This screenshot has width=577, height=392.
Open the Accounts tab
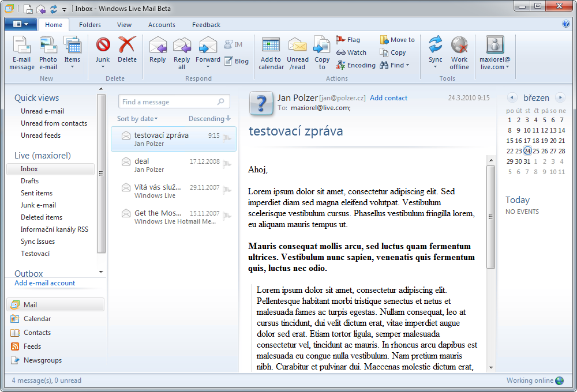tap(162, 25)
